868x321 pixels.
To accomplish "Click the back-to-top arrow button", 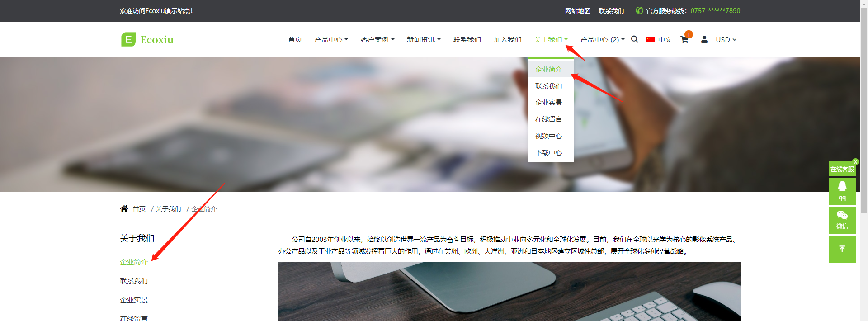I will 842,249.
